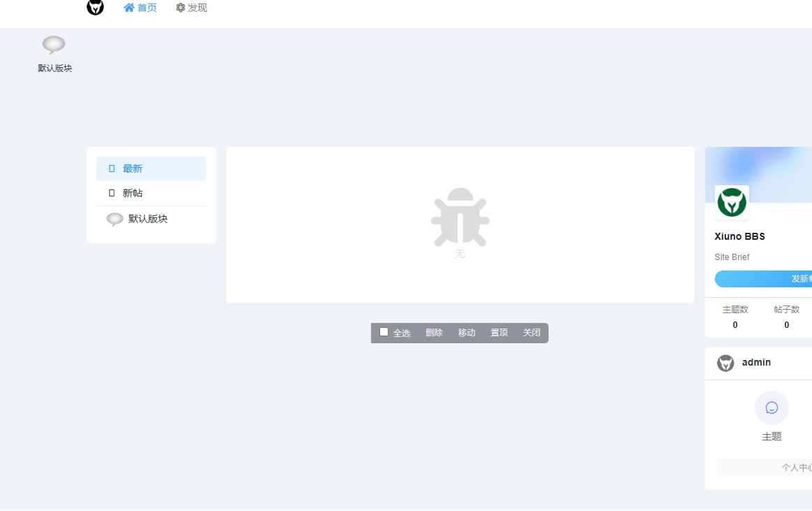Click the gear icon beside 发现
Viewport: 812px width, 511px height.
pos(180,8)
